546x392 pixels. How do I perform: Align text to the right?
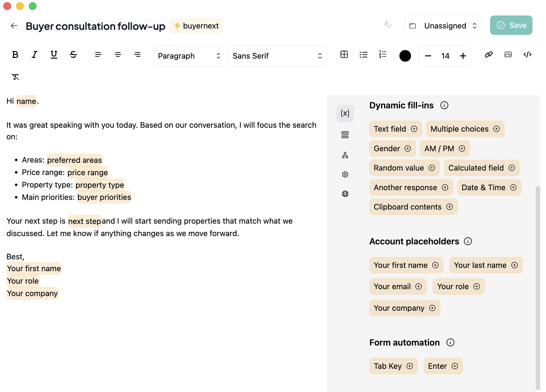point(137,55)
